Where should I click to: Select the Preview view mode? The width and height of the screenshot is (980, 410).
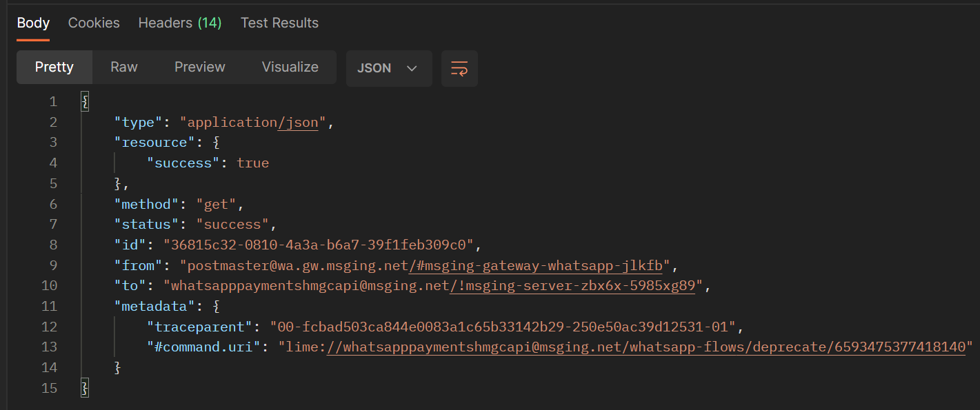coord(200,67)
